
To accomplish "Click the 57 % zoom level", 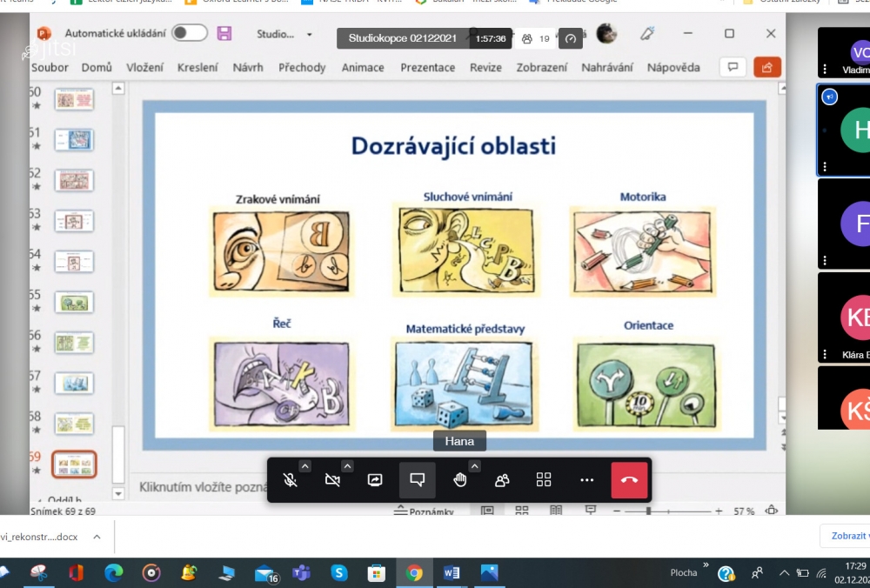I will 744,511.
